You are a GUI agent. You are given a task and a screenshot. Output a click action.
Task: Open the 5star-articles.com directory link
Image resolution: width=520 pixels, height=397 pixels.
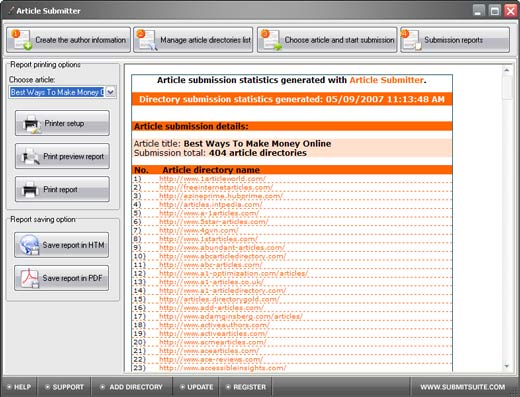[214, 222]
